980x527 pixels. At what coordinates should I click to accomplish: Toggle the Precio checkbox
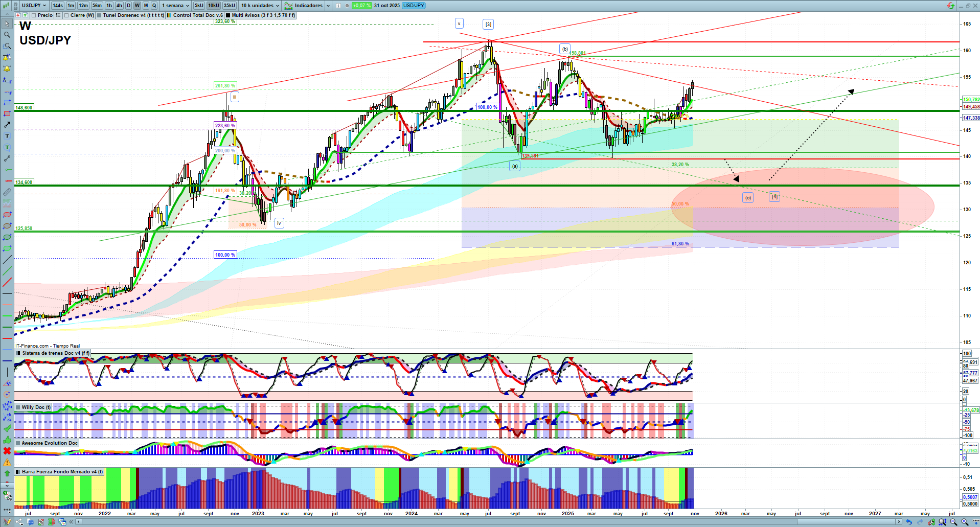[x=34, y=15]
